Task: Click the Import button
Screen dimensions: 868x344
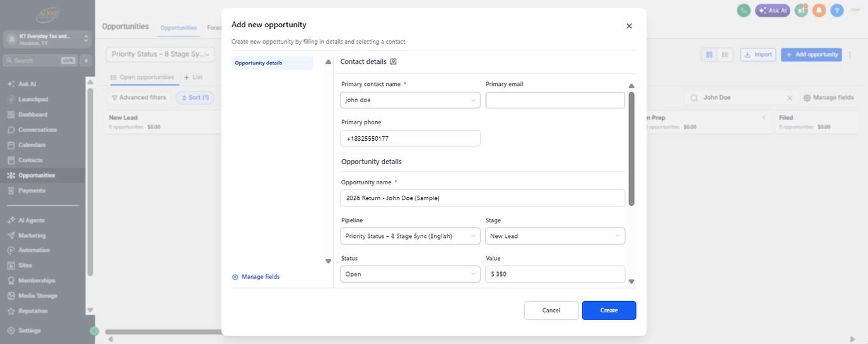Action: click(758, 55)
